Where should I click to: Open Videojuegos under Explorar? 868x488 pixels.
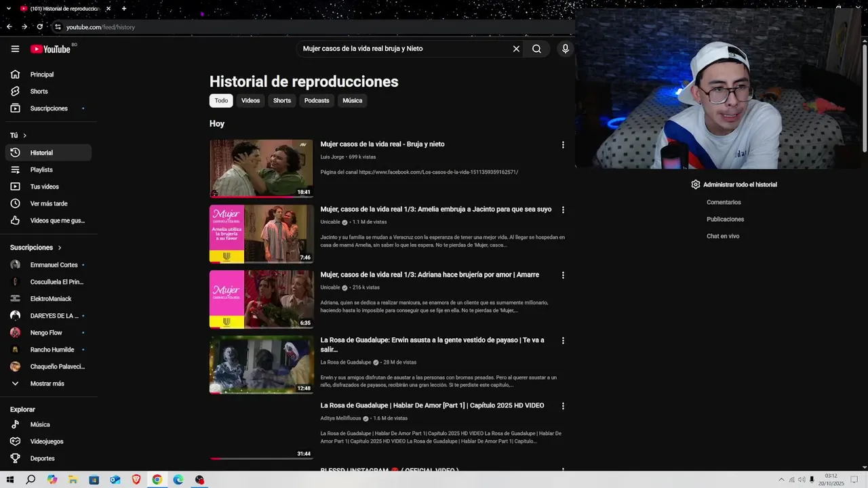point(48,441)
